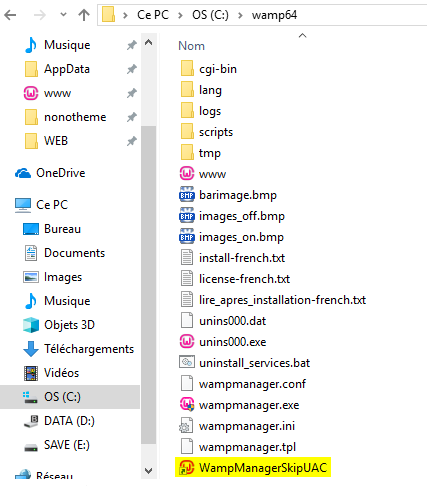Screen dimensions: 427x486
Task: Select the wampmanager.exe icon
Action: point(187,405)
